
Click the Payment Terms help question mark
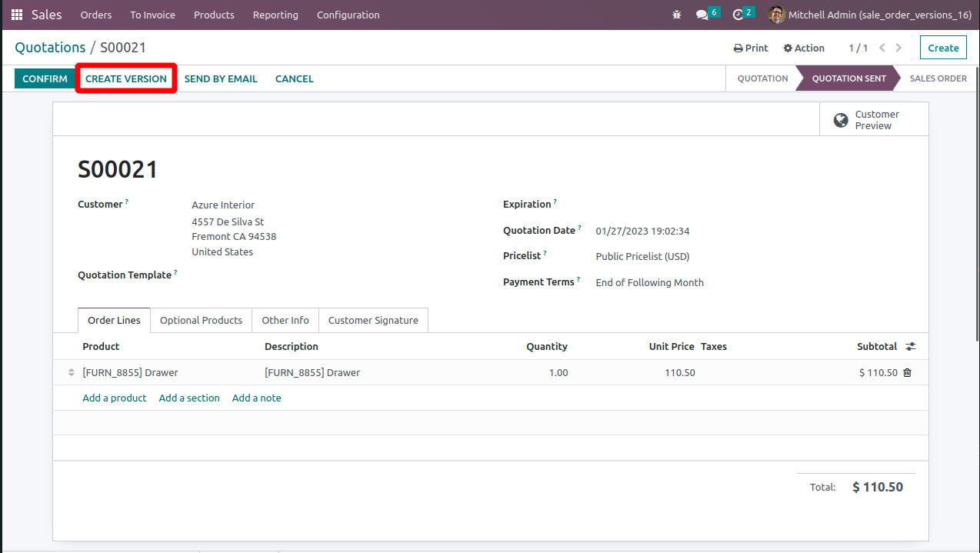click(578, 279)
